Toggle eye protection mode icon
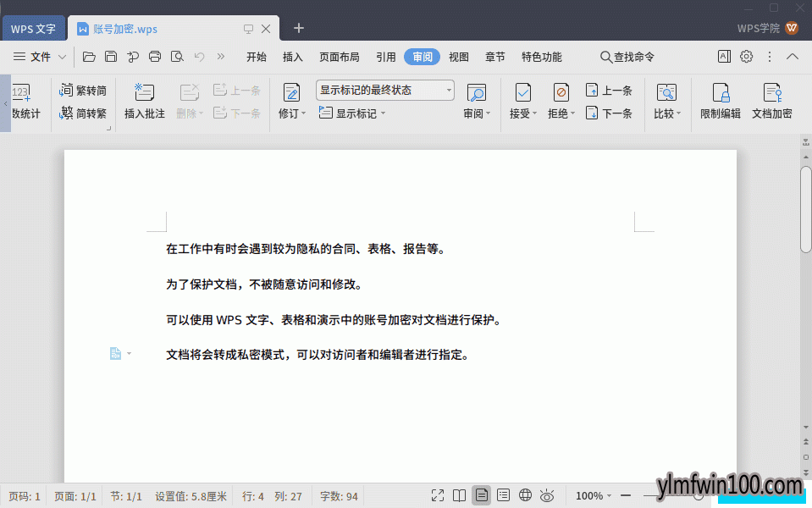This screenshot has height=508, width=812. [x=547, y=495]
